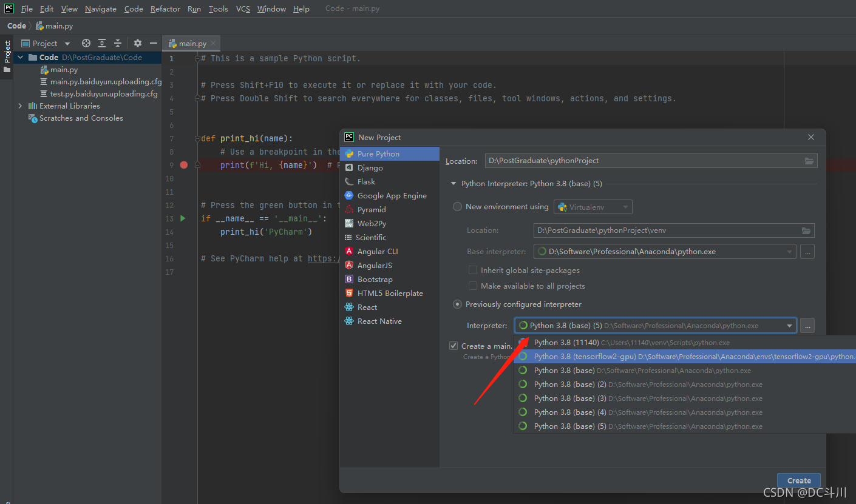Fold the comment block at line 1

click(x=197, y=59)
